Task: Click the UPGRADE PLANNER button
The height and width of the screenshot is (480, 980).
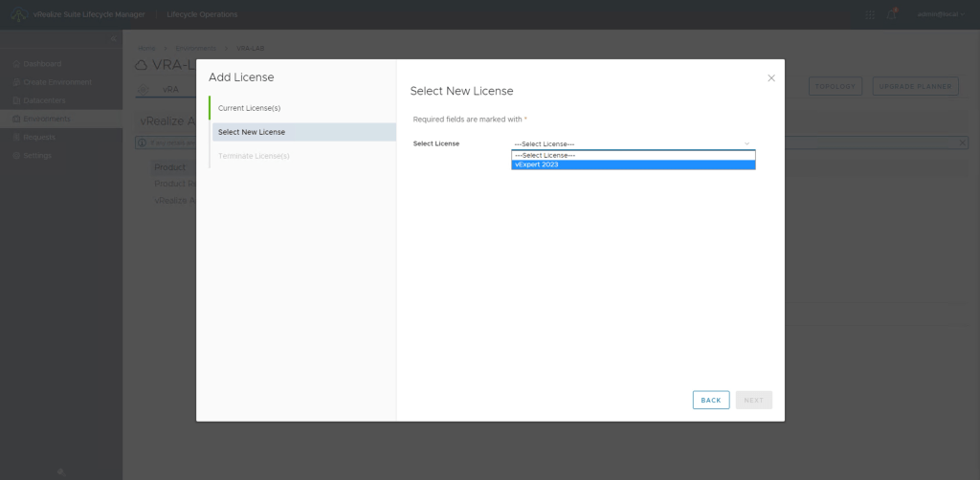Action: coord(916,87)
